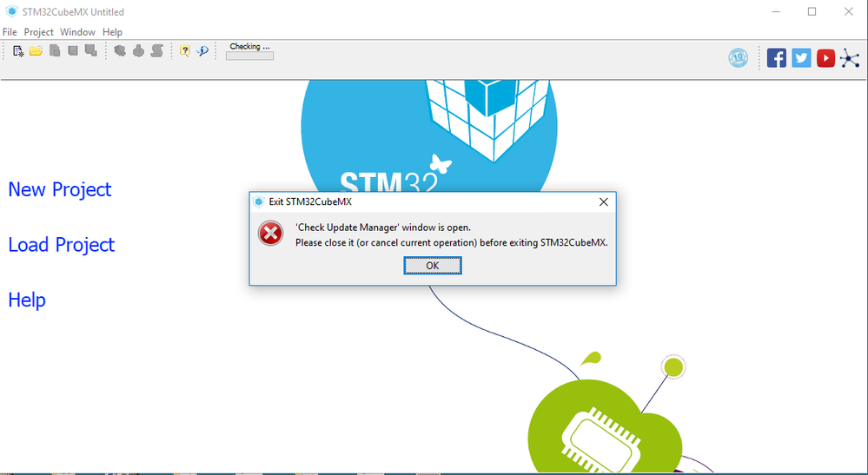Click the Load Project folder icon
The image size is (868, 475).
pyautogui.click(x=36, y=51)
